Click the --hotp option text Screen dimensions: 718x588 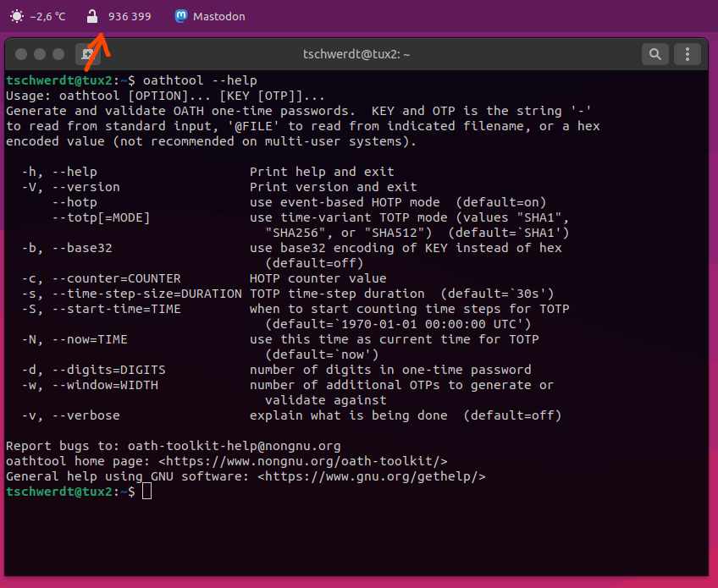point(75,202)
